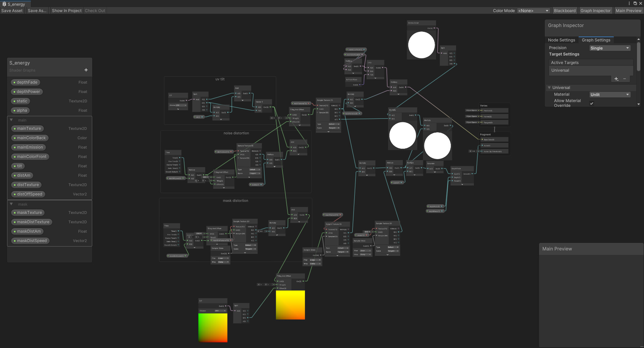Click the S_energy shader graph tab icon
The width and height of the screenshot is (644, 348).
click(4, 4)
